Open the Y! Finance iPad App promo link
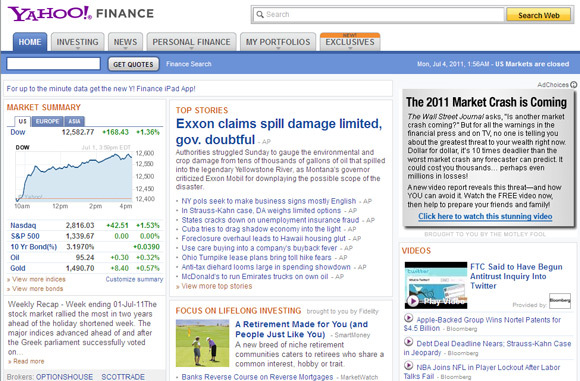Viewport: 580px width, 381px height. [x=101, y=89]
